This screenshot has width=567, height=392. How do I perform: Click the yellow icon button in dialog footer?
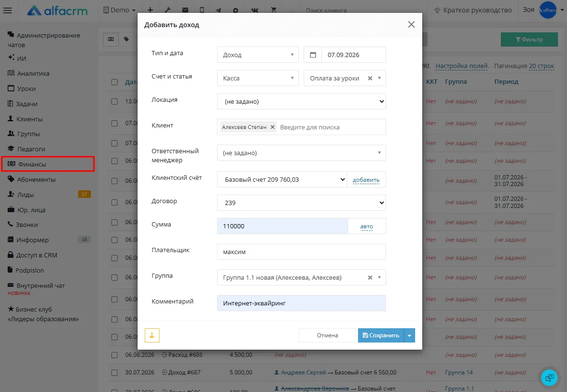pyautogui.click(x=152, y=335)
